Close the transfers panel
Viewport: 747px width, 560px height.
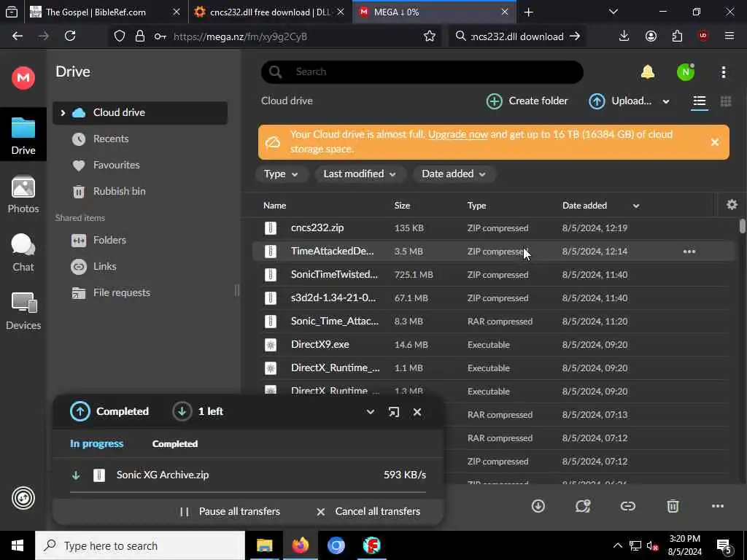pos(417,412)
